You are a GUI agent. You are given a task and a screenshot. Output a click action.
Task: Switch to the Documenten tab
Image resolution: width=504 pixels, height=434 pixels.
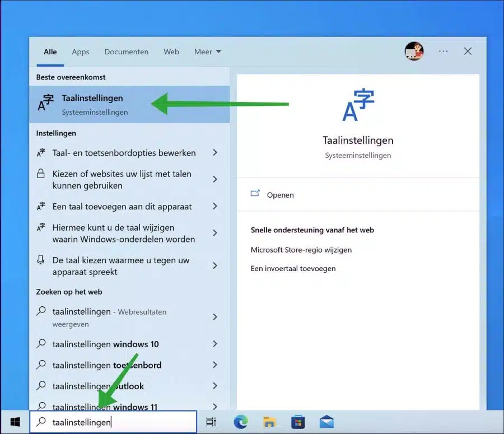tap(127, 52)
